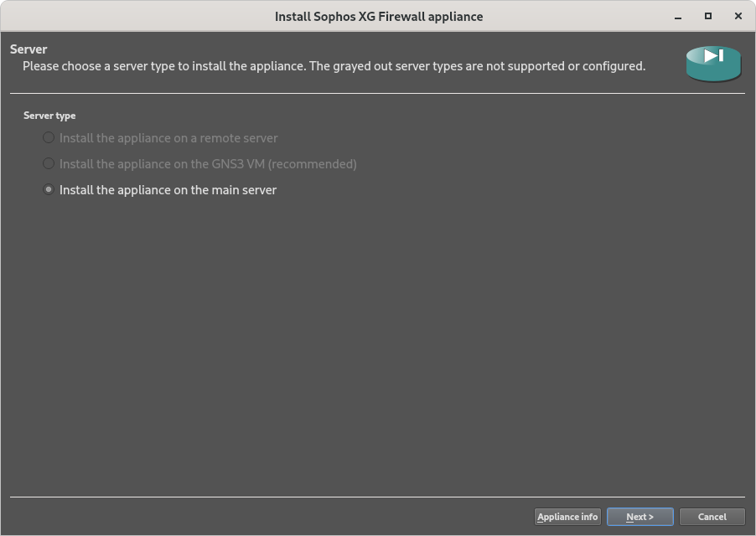Click the teal router appliance icon
The width and height of the screenshot is (756, 536).
pyautogui.click(x=713, y=64)
